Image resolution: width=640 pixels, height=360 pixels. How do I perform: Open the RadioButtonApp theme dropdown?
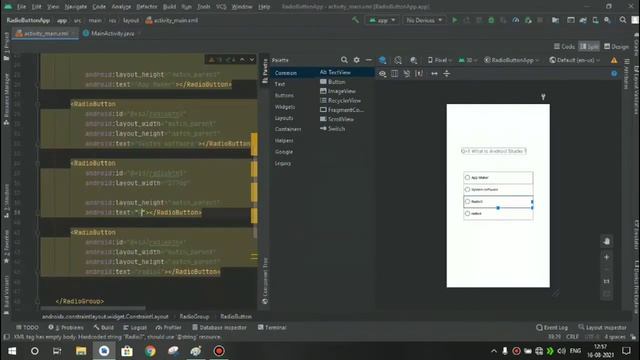(x=511, y=60)
